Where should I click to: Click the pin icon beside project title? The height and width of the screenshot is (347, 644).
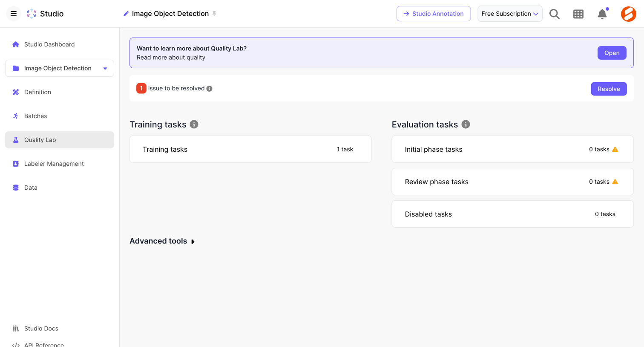coord(214,14)
